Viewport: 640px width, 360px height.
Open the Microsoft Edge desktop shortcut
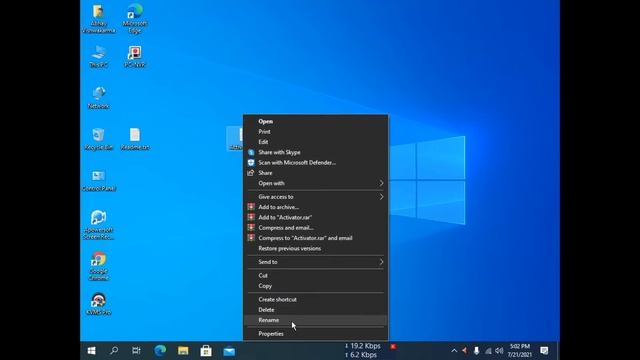(135, 18)
